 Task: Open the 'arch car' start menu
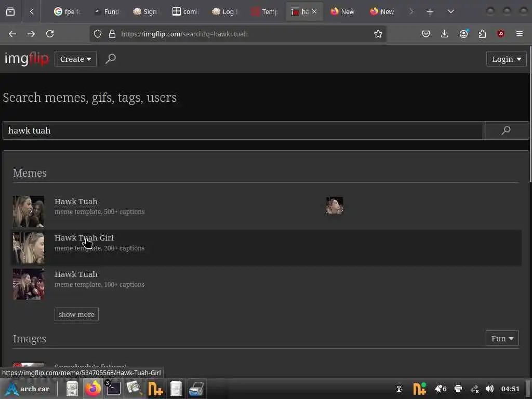click(28, 389)
